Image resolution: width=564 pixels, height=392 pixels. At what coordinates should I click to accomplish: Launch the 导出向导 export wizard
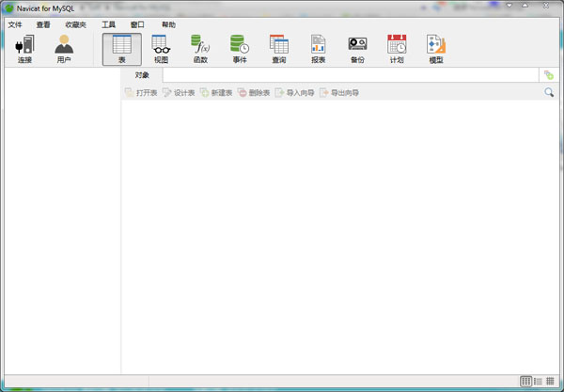click(x=339, y=93)
